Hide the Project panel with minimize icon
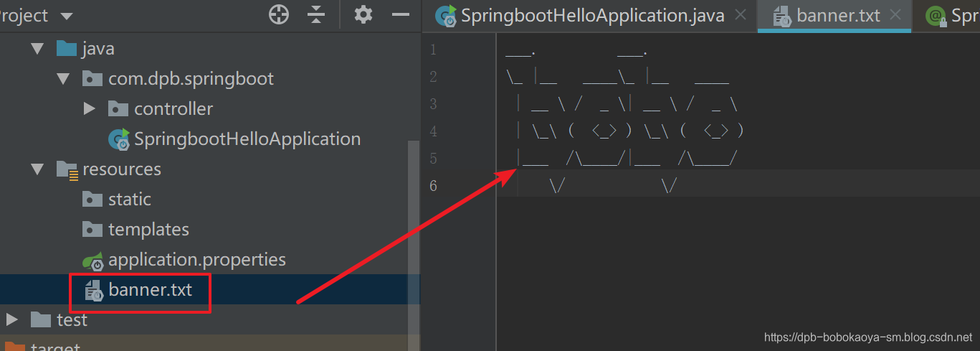The height and width of the screenshot is (351, 980). (401, 14)
